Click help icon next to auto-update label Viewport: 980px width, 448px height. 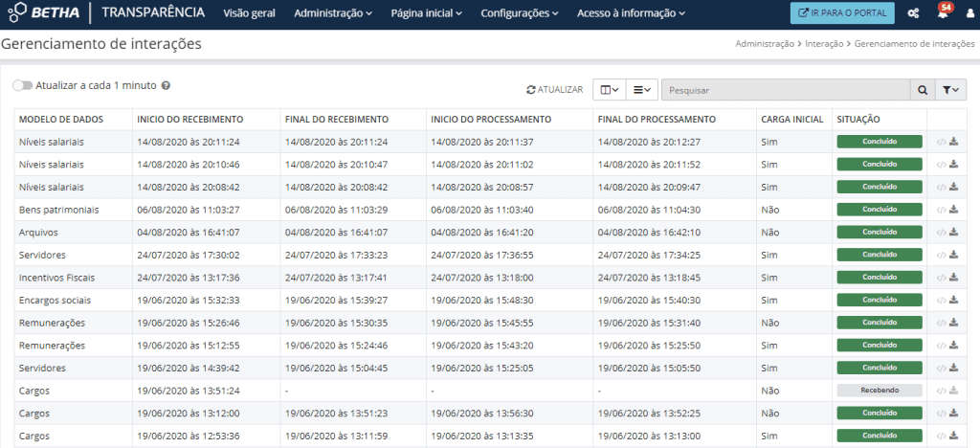click(166, 85)
